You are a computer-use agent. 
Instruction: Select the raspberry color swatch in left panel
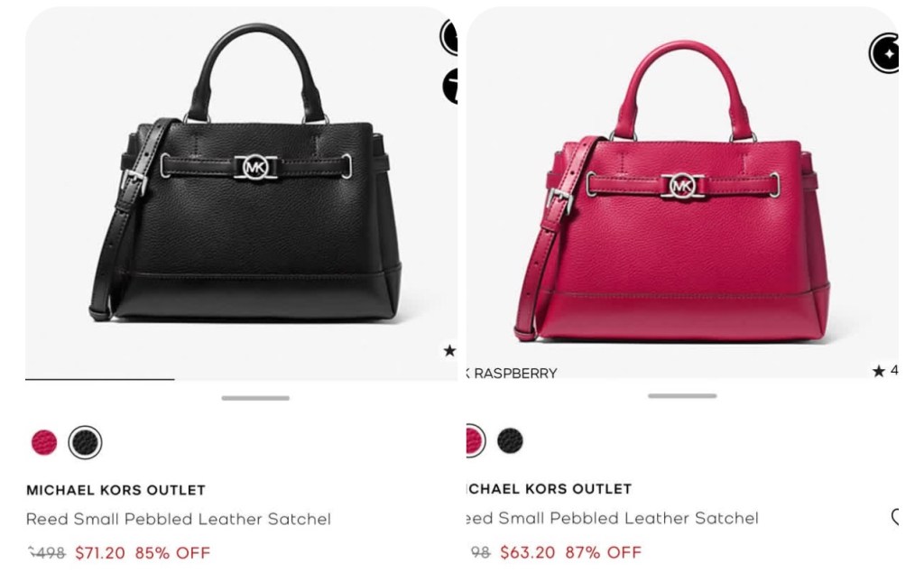(x=44, y=442)
